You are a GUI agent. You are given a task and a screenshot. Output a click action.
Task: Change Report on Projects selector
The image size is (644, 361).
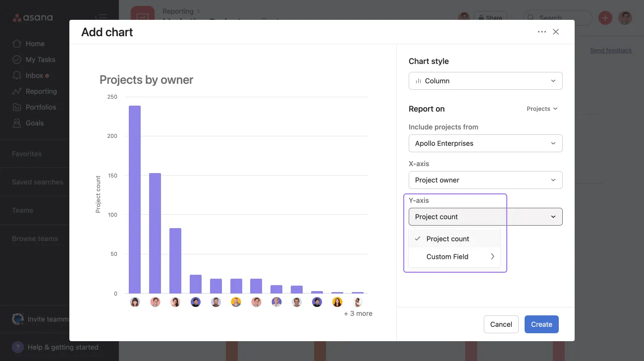pos(542,109)
